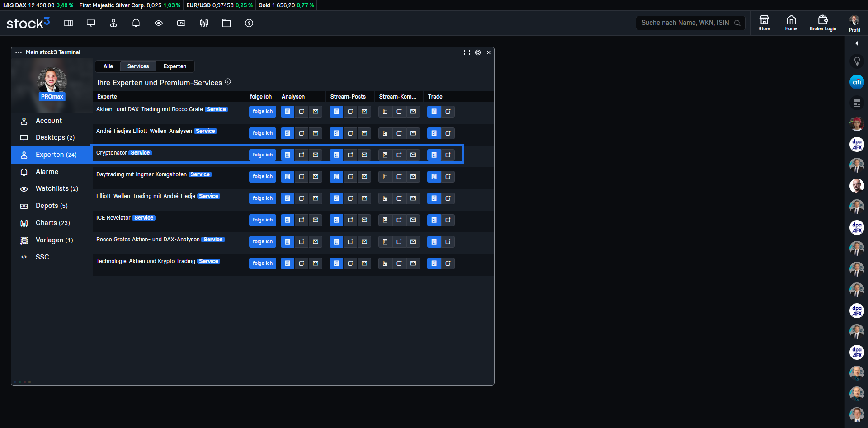
Task: Open Alarme in the left menu
Action: tap(52, 172)
